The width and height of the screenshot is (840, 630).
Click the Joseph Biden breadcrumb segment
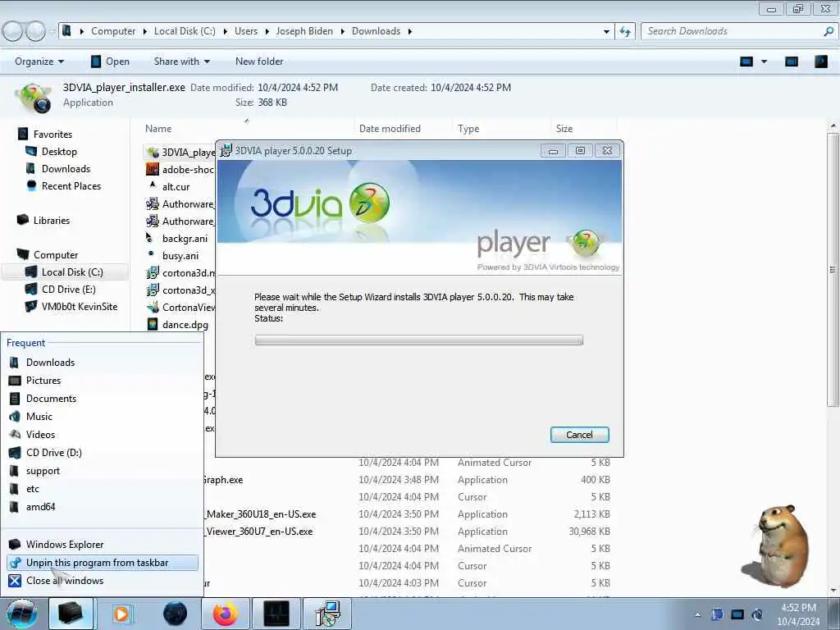[x=304, y=32]
